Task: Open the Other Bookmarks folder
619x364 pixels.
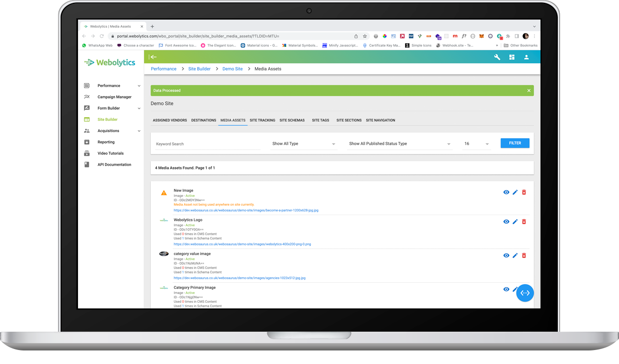Action: [520, 46]
